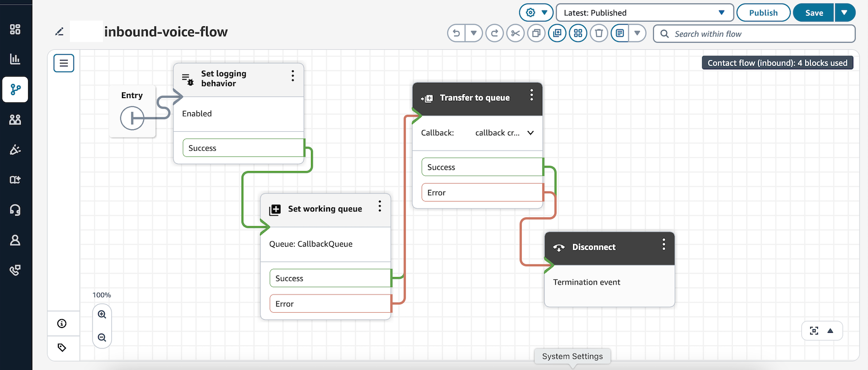Toggle the block library panel hamburger button
Viewport: 868px width, 370px height.
pyautogui.click(x=64, y=64)
